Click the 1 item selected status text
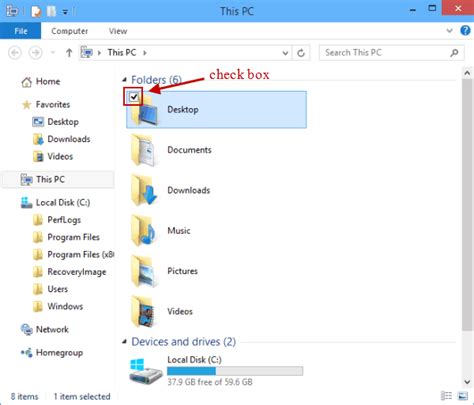Viewport: 474px width, 405px height. (x=82, y=396)
